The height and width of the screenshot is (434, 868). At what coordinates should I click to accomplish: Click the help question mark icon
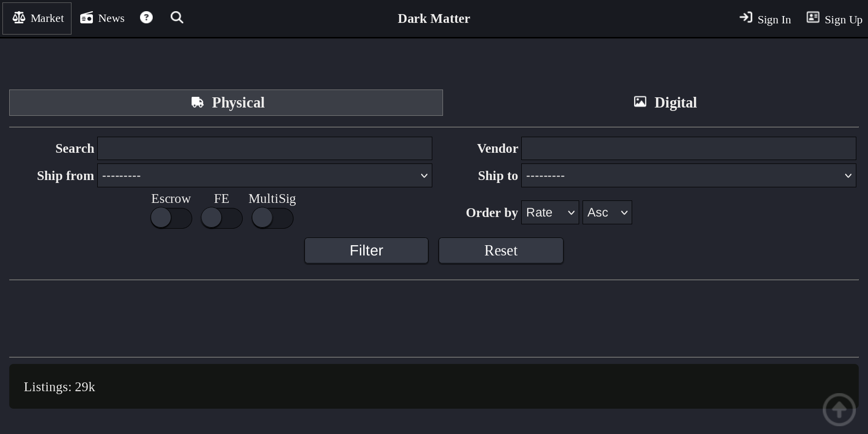[x=146, y=18]
